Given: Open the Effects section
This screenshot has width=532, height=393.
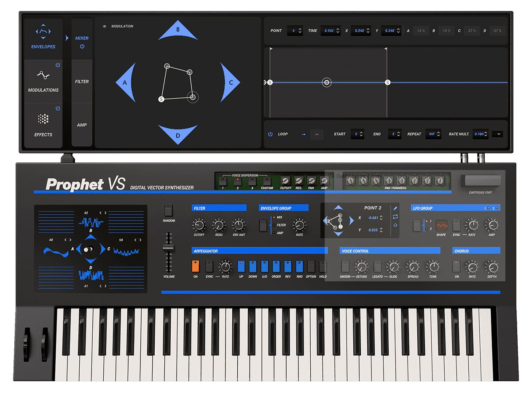Looking at the screenshot, I should [x=43, y=126].
